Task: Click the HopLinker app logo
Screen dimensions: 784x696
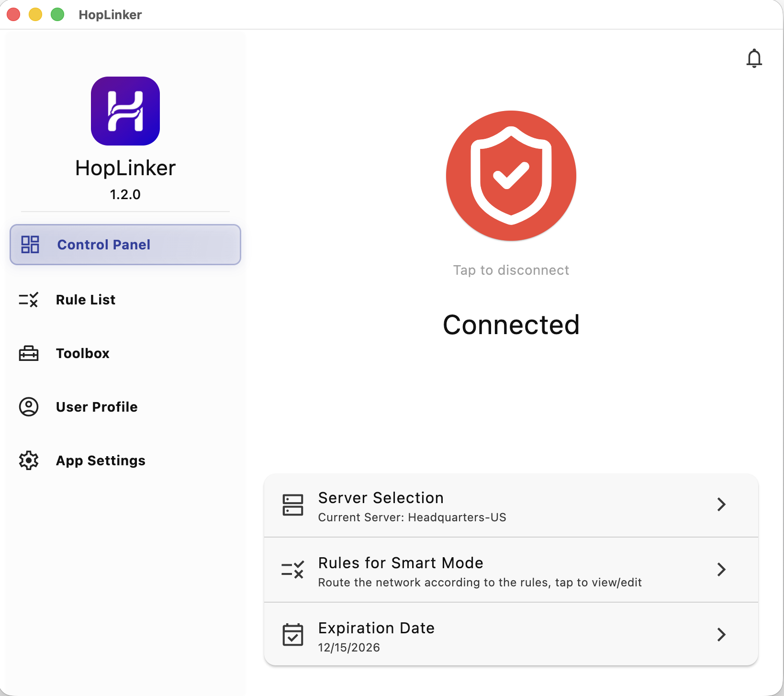Action: point(125,111)
